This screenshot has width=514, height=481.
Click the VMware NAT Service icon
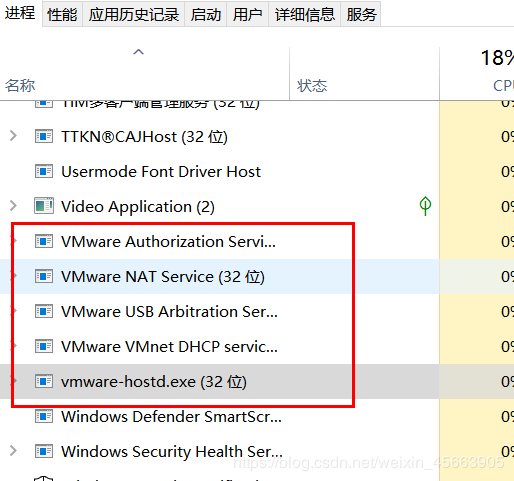point(44,276)
